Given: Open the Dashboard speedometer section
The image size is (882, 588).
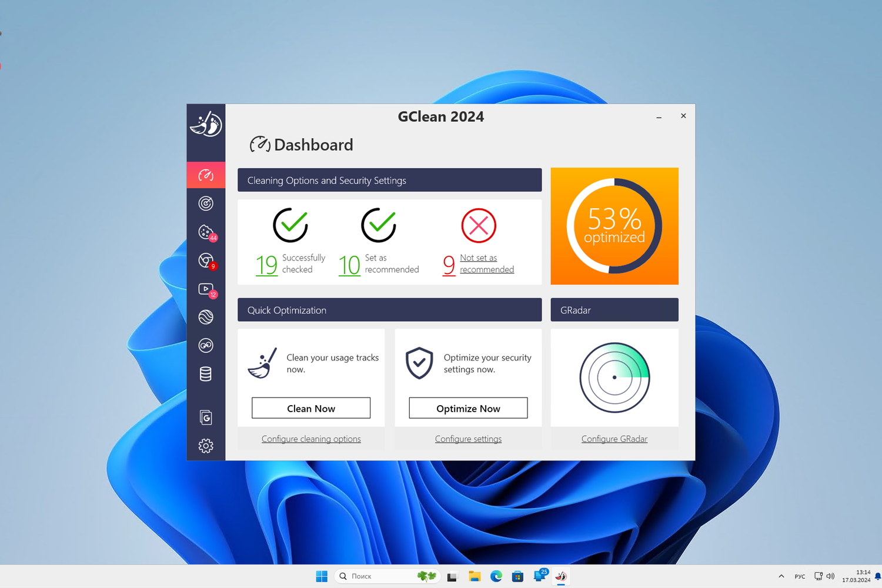Looking at the screenshot, I should (x=206, y=175).
